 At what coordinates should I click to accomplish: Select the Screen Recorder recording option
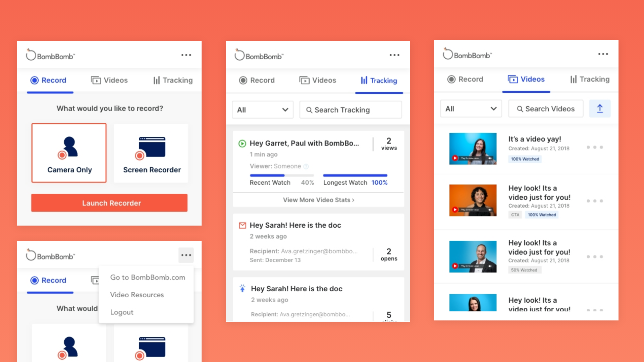coord(151,153)
